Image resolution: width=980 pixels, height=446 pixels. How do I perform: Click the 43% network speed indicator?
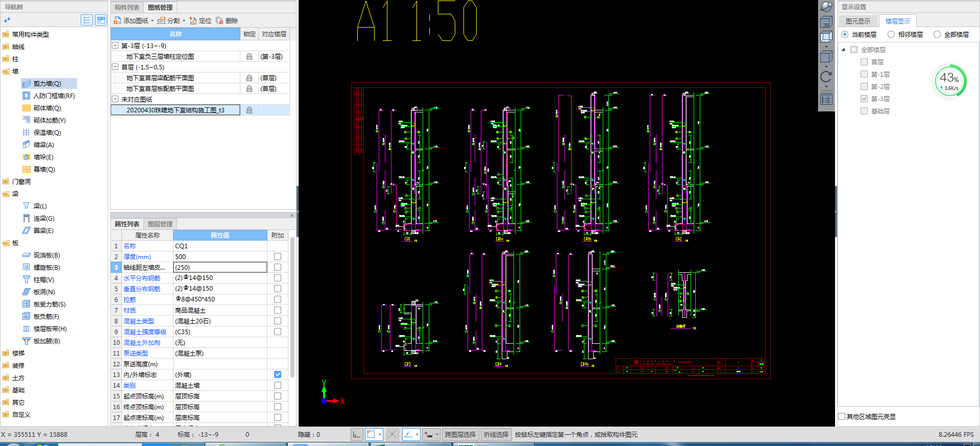(x=949, y=81)
